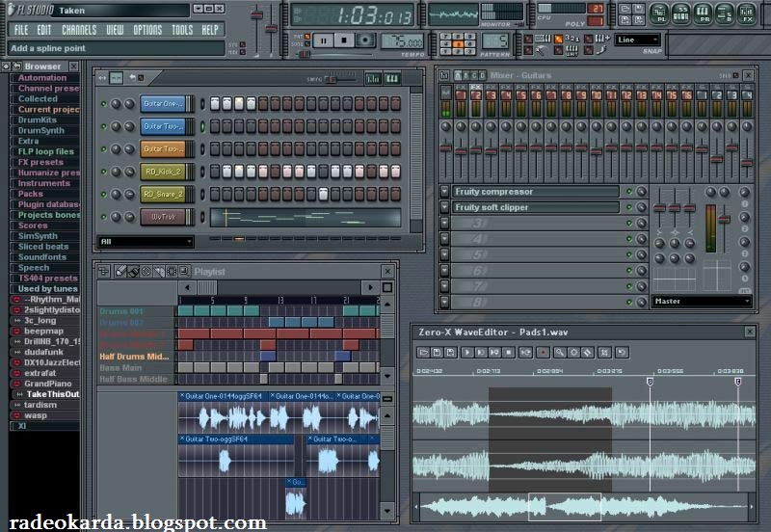The height and width of the screenshot is (532, 771).
Task: Adjust the Step Sequencer swing slider
Action: (332, 79)
